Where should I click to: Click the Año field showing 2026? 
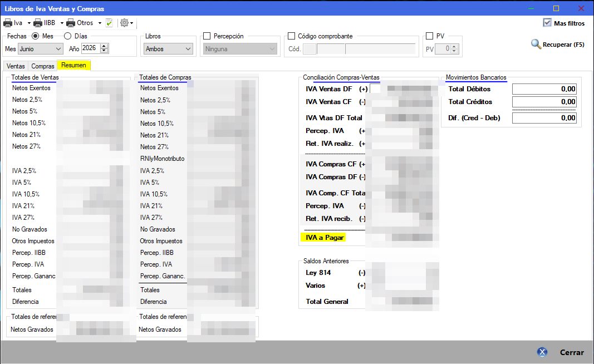pos(91,48)
